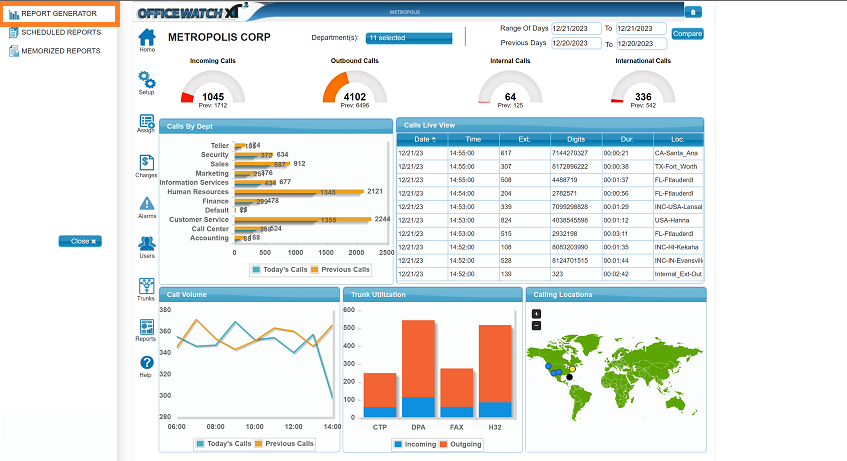Zoom in on Calling Locations map
This screenshot has height=461, width=847.
pos(536,313)
